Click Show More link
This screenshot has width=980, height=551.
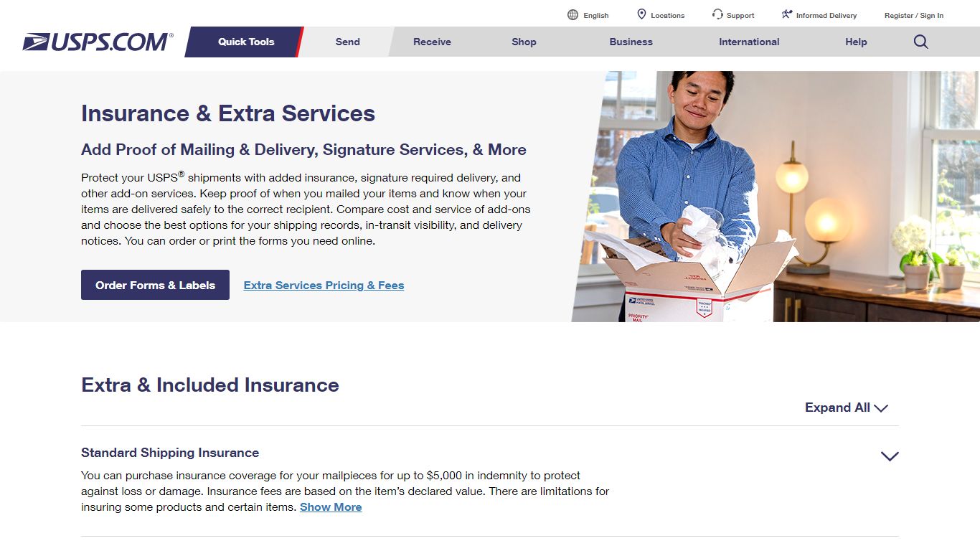click(331, 507)
